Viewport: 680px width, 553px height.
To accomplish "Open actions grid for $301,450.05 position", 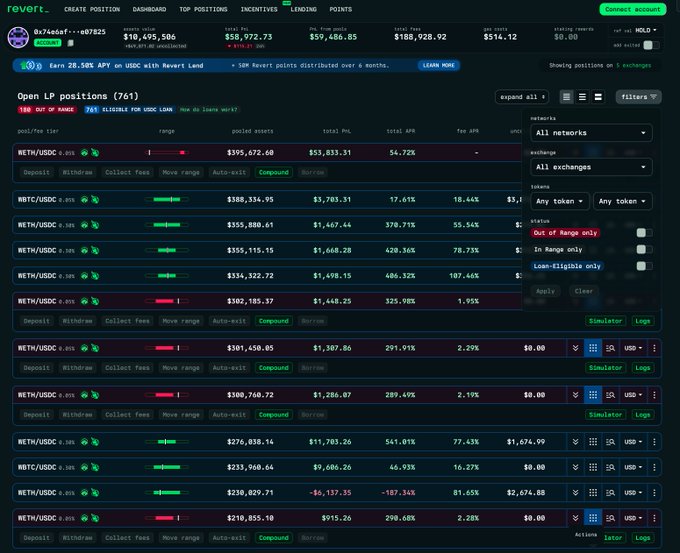I will click(x=593, y=348).
